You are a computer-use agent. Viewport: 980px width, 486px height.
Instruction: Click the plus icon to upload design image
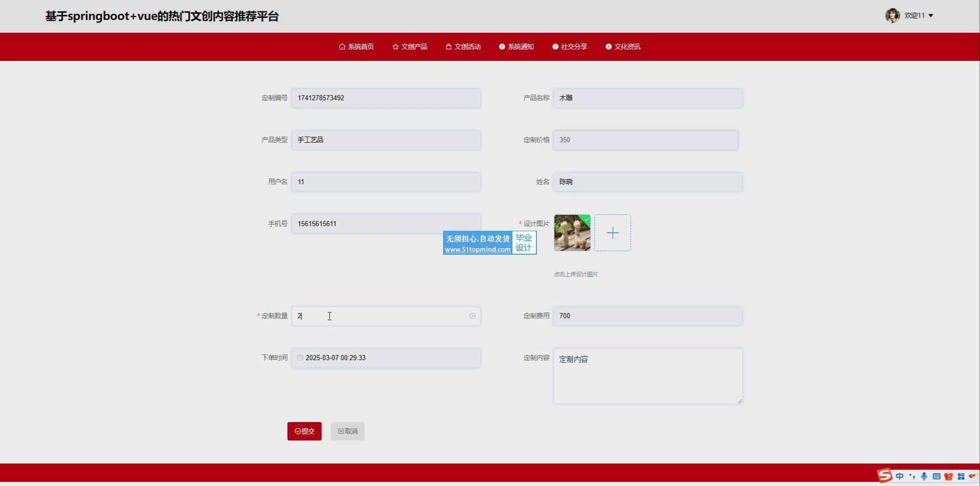612,233
